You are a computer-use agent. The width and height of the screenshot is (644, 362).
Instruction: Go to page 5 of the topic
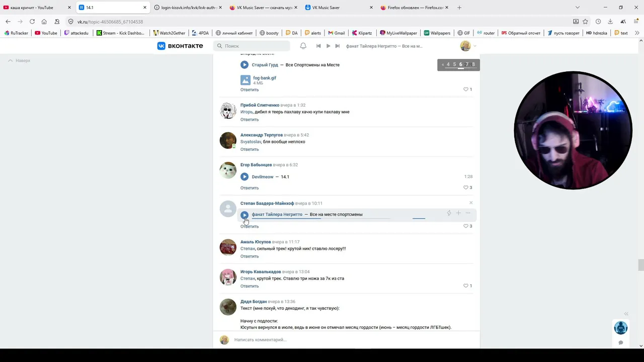click(454, 64)
